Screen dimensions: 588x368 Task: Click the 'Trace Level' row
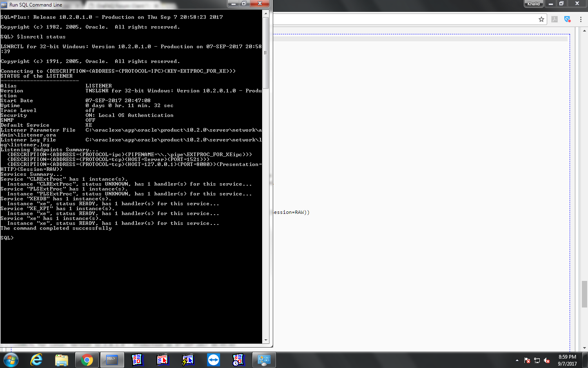pos(48,110)
